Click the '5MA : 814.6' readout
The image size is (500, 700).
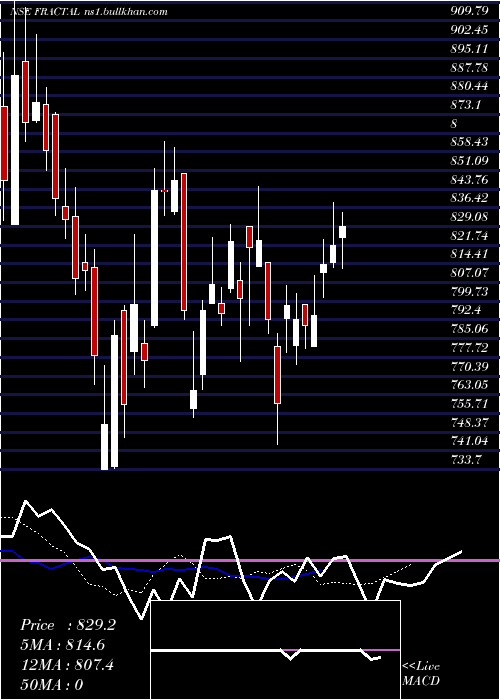point(65,646)
